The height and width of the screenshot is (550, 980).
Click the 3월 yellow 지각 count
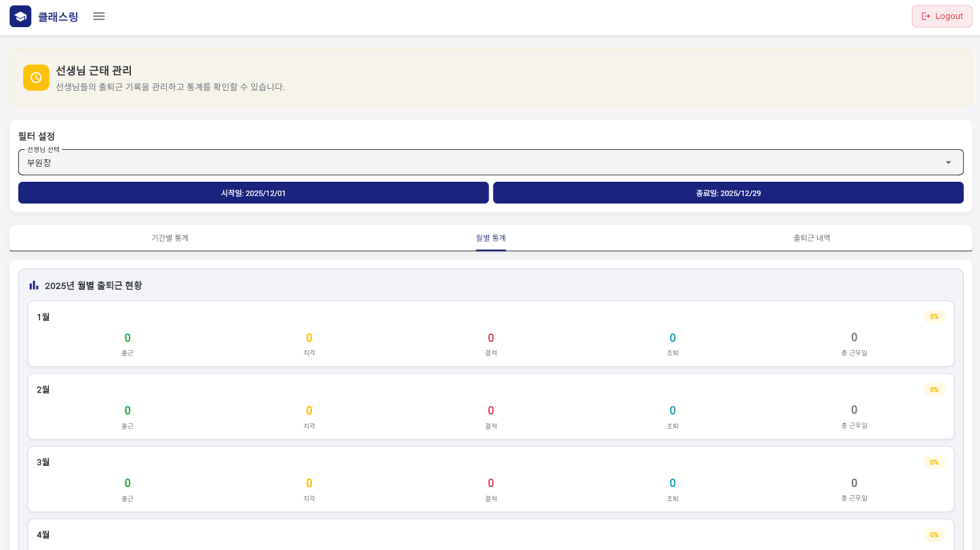(x=309, y=483)
